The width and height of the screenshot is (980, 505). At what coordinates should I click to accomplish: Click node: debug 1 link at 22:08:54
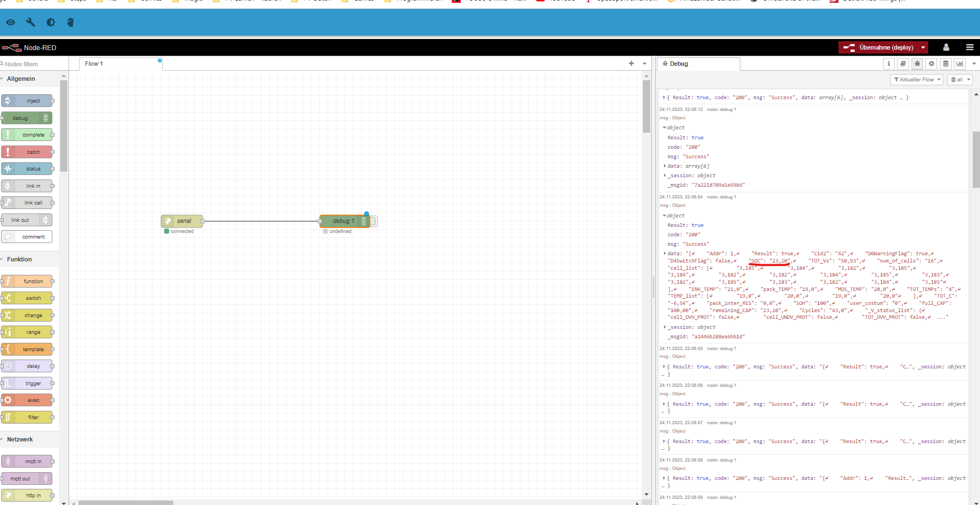pyautogui.click(x=721, y=197)
